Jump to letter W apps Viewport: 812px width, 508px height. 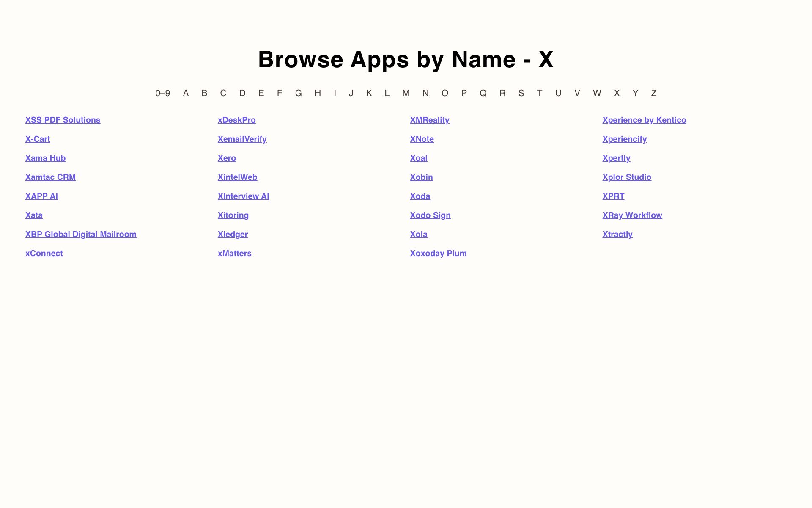click(597, 93)
